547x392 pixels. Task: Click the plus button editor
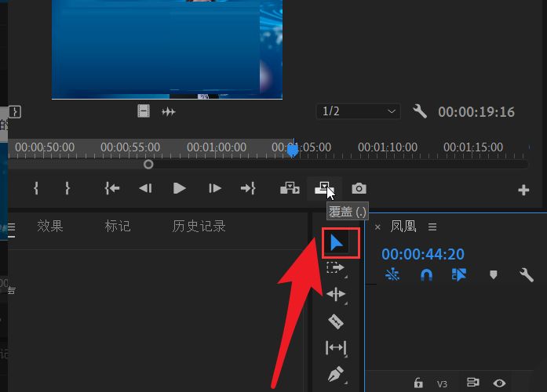[523, 190]
